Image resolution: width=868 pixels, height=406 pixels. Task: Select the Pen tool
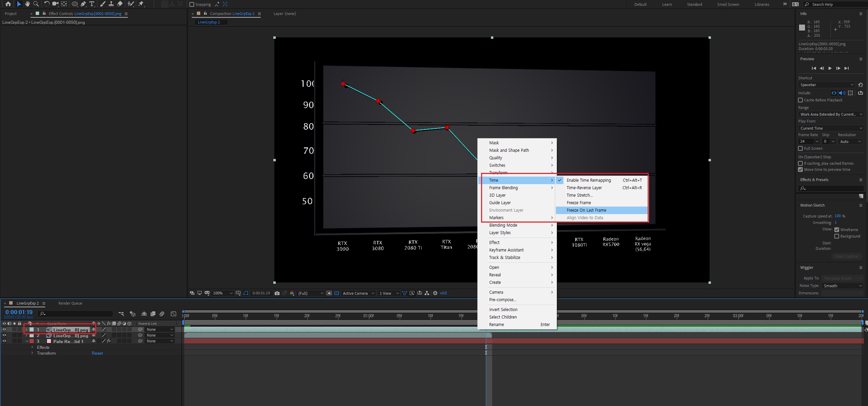(83, 4)
